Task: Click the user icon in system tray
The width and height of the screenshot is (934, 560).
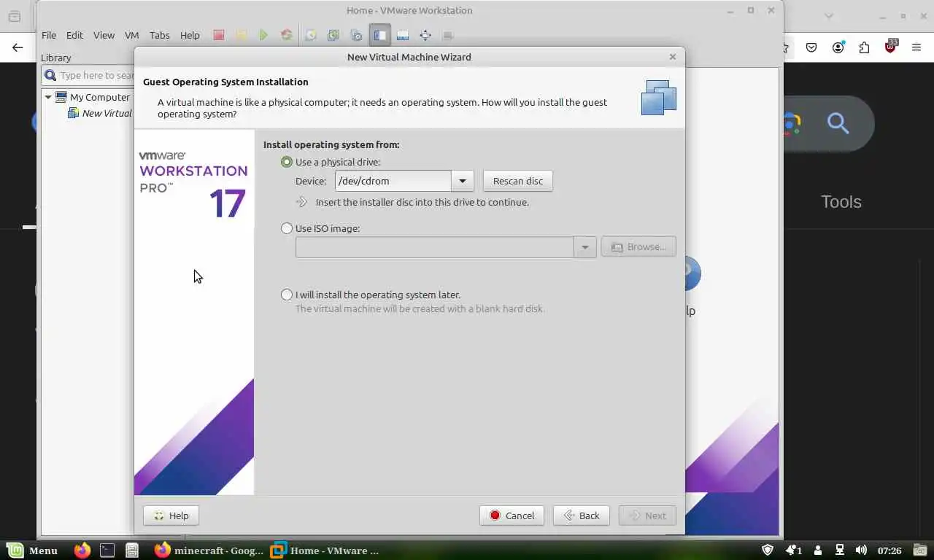Action: [x=818, y=550]
